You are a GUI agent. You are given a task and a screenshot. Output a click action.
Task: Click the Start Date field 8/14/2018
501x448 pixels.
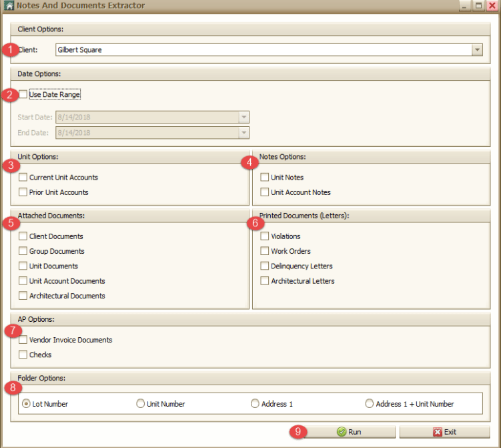coord(152,117)
